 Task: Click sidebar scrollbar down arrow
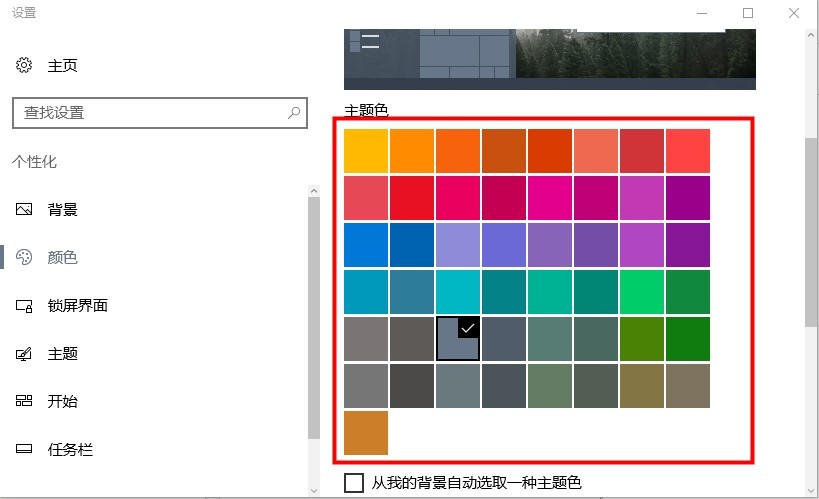click(314, 491)
